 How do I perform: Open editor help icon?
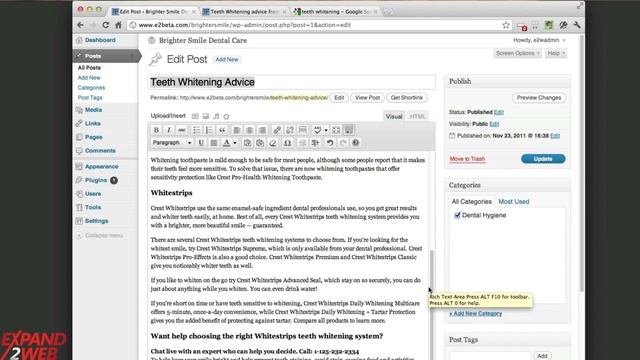click(x=356, y=142)
